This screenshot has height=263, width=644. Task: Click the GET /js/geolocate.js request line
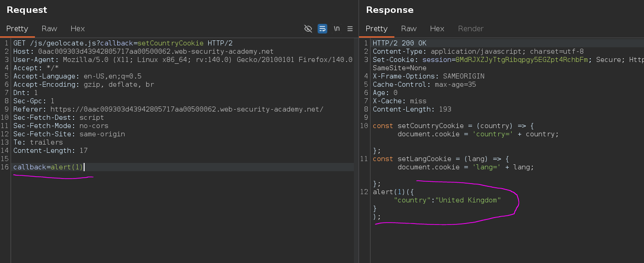(123, 43)
